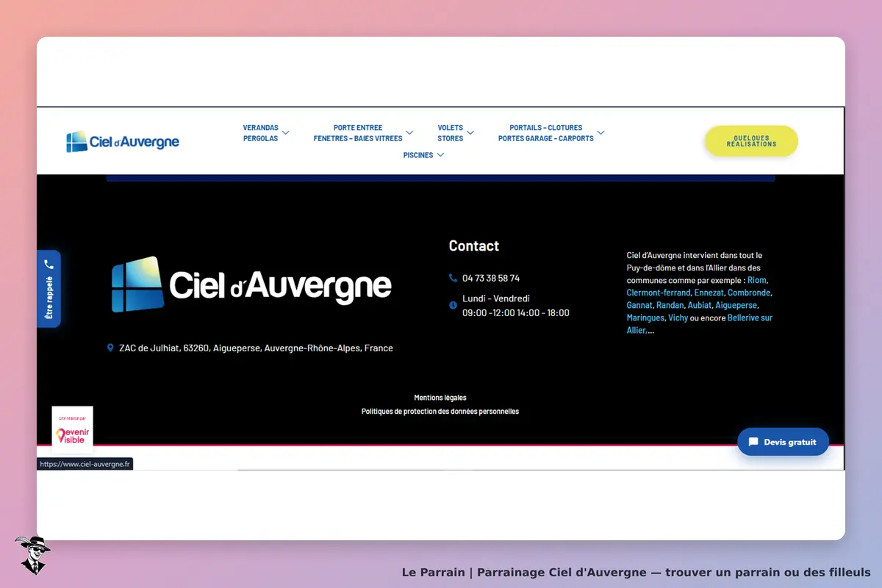The width and height of the screenshot is (882, 588).
Task: Follow the Aubiat link
Action: click(x=700, y=305)
